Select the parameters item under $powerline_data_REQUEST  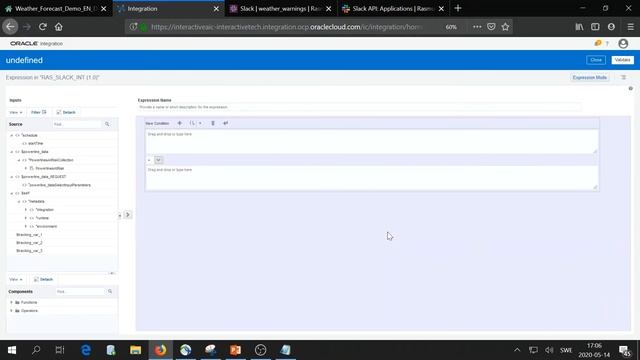click(60, 185)
